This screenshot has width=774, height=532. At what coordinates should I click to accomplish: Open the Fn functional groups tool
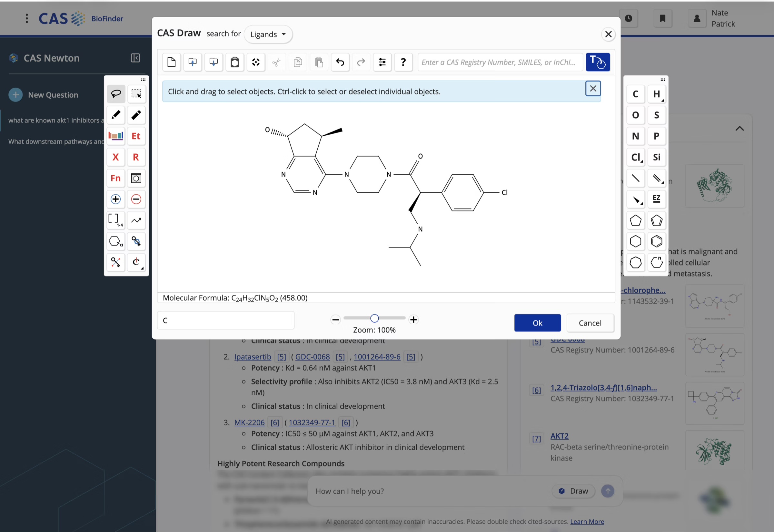click(116, 178)
